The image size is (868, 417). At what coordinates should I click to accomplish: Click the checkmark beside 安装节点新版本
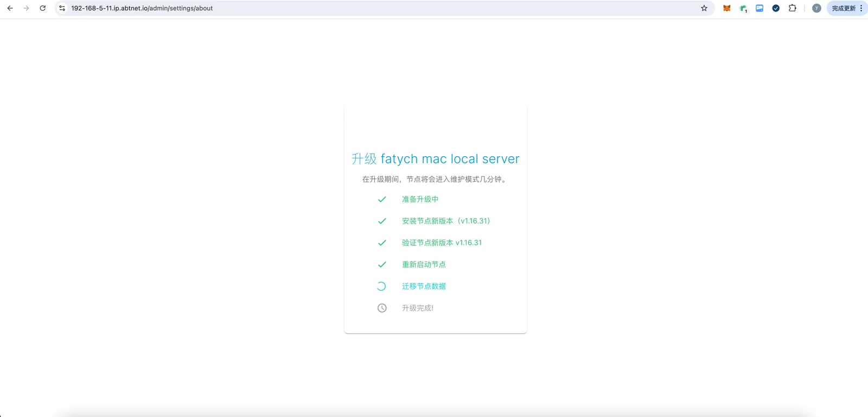tap(382, 221)
